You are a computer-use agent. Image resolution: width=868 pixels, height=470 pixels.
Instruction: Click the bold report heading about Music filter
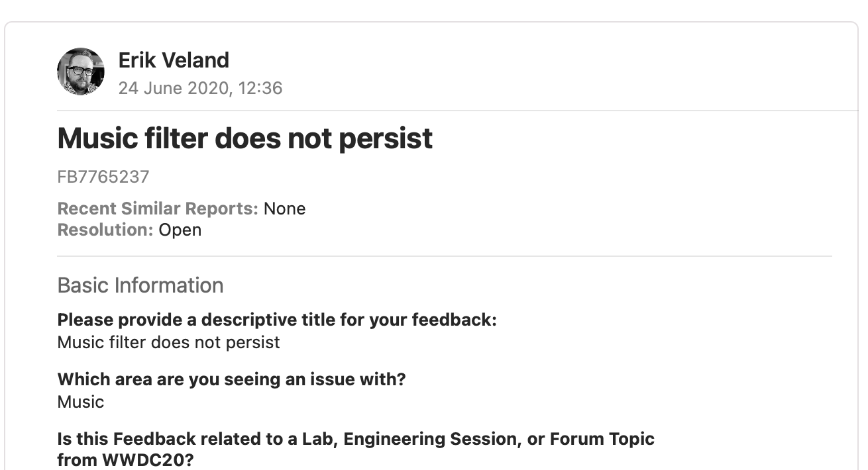tap(244, 138)
